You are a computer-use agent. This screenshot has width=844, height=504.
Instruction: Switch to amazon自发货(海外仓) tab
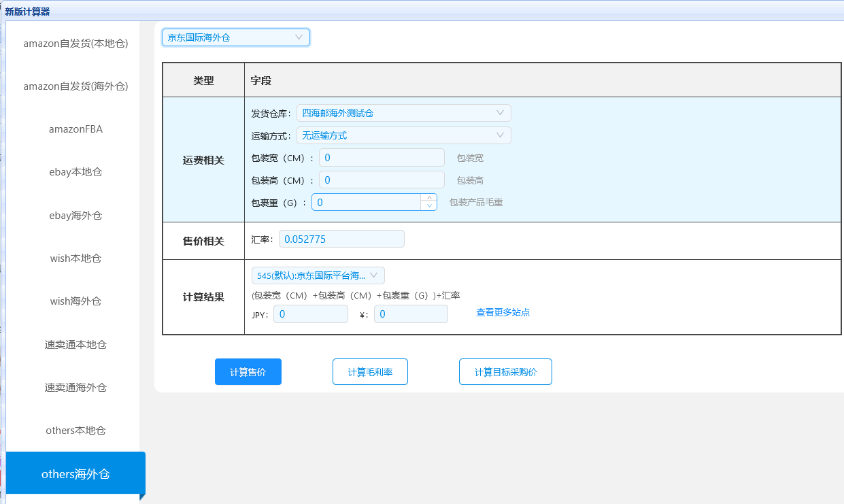point(75,86)
